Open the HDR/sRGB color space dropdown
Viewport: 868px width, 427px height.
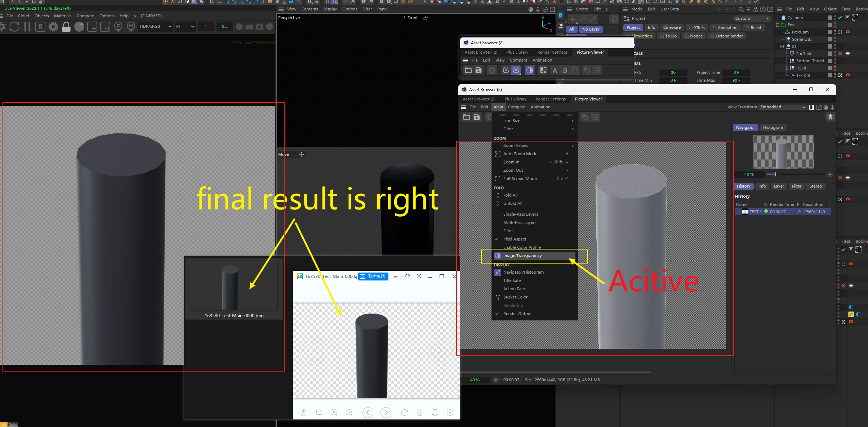pyautogui.click(x=156, y=26)
